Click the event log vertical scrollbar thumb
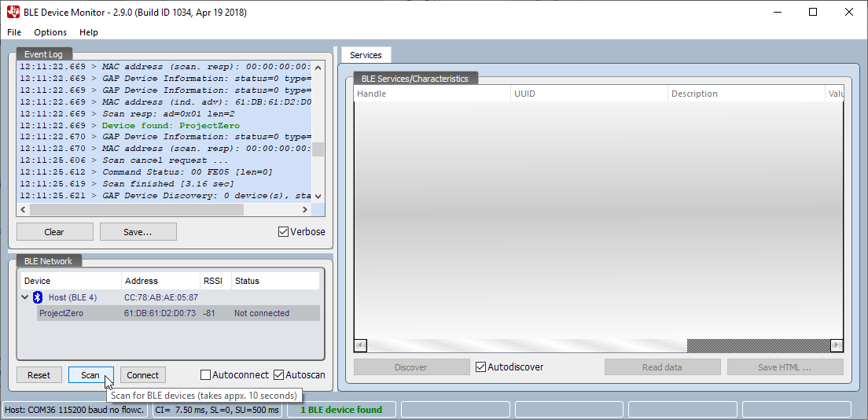Viewport: 868px width, 420px height. coord(318,149)
